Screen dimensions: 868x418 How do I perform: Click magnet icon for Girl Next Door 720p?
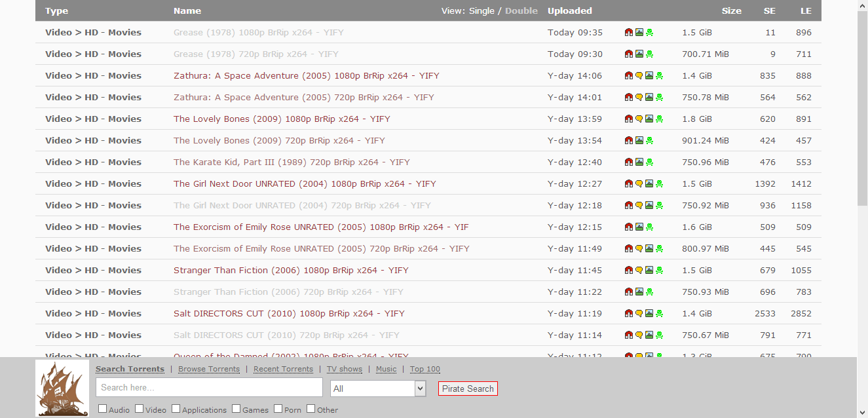629,205
